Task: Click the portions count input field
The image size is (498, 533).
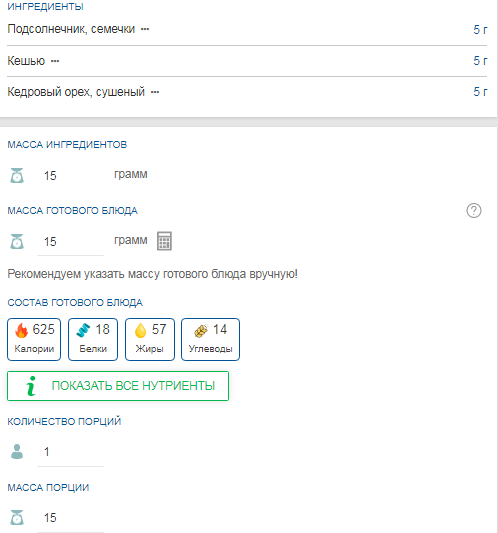Action: (x=70, y=452)
